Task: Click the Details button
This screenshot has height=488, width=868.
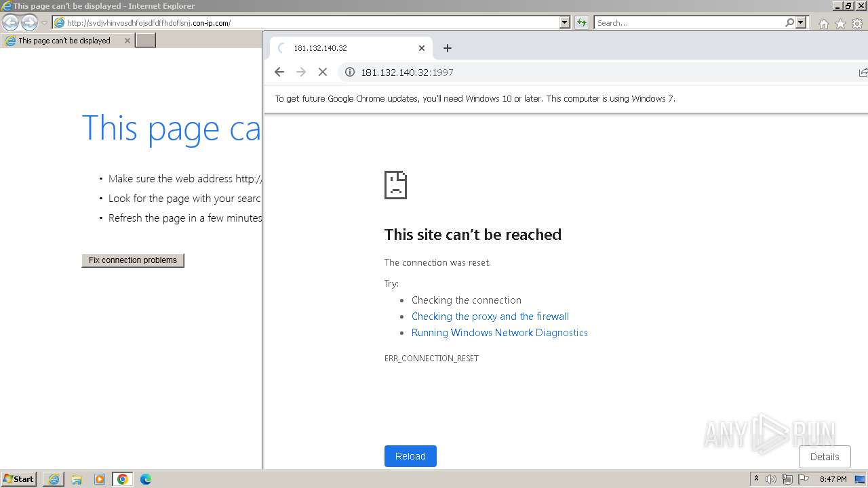Action: pos(825,457)
